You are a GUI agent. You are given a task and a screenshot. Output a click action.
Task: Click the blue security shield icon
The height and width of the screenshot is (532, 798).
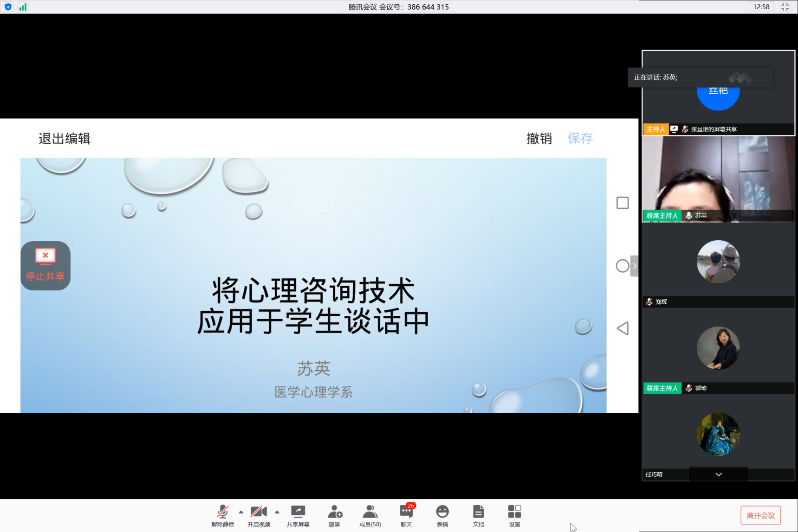coord(8,7)
